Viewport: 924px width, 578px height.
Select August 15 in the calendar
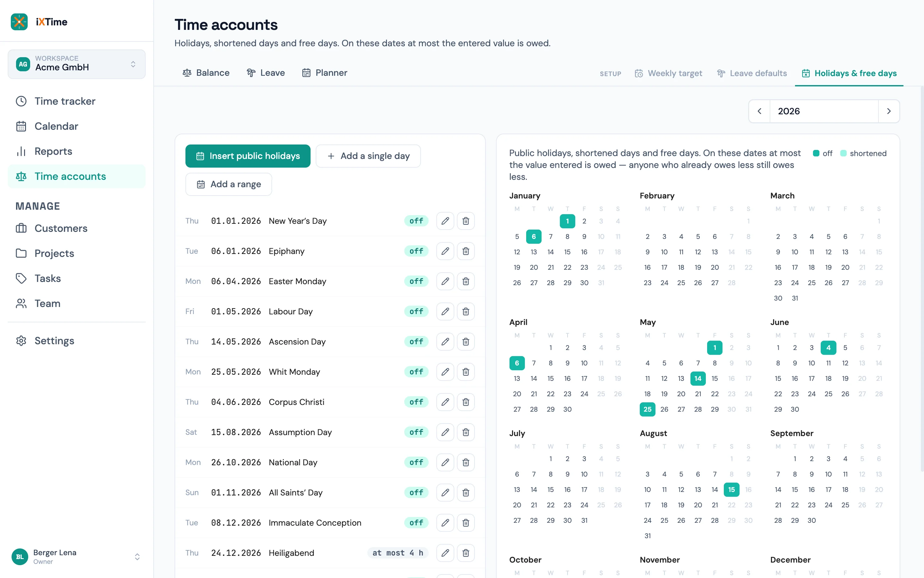[x=732, y=490]
